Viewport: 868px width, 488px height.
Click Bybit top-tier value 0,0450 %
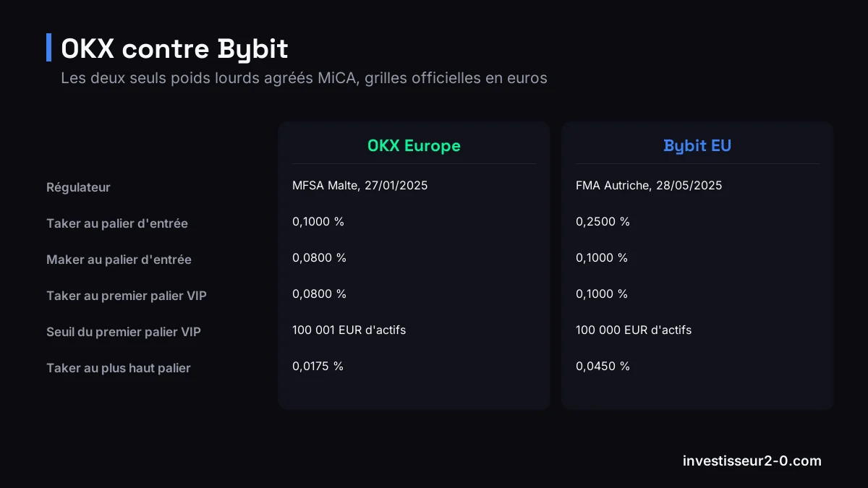pos(603,367)
